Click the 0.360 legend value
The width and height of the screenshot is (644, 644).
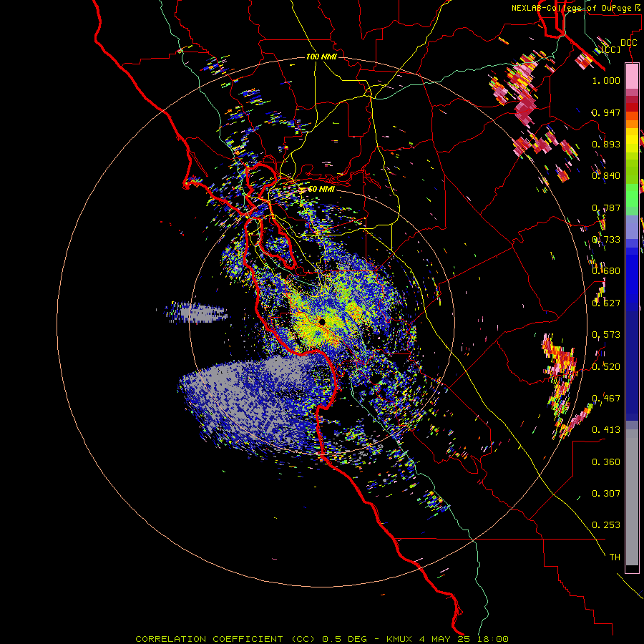click(606, 462)
